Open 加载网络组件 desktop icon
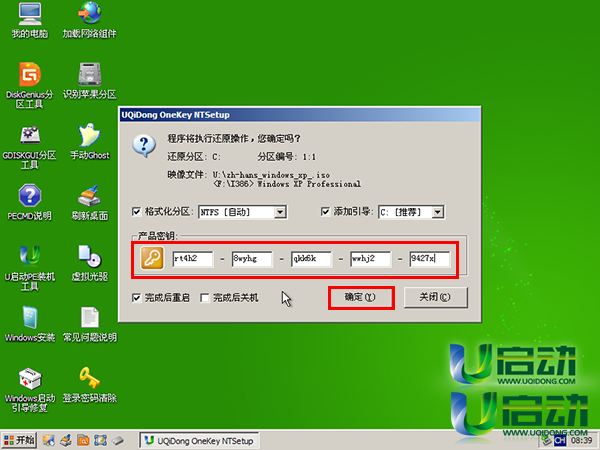600x450 pixels. [x=90, y=14]
